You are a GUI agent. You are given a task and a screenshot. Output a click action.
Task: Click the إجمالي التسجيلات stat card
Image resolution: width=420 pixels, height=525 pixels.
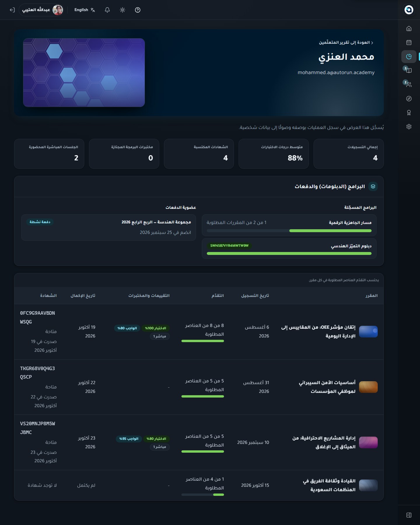pos(349,154)
